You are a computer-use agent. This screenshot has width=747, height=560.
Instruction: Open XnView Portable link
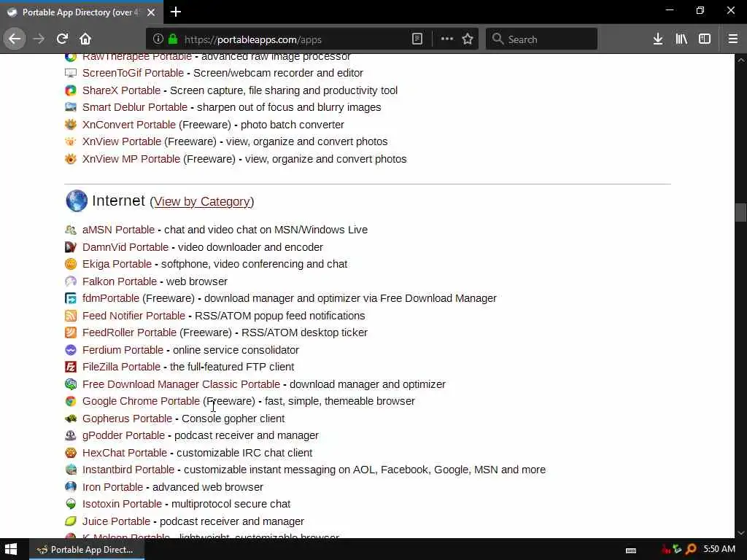point(122,142)
